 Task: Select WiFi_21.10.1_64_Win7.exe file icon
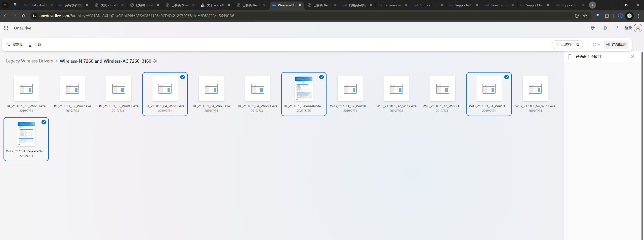point(535,89)
